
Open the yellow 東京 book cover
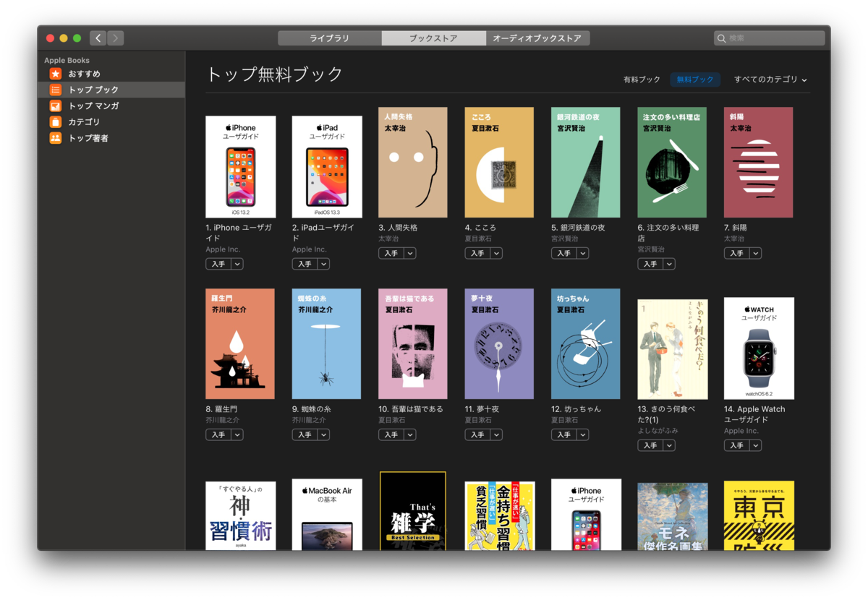point(759,515)
